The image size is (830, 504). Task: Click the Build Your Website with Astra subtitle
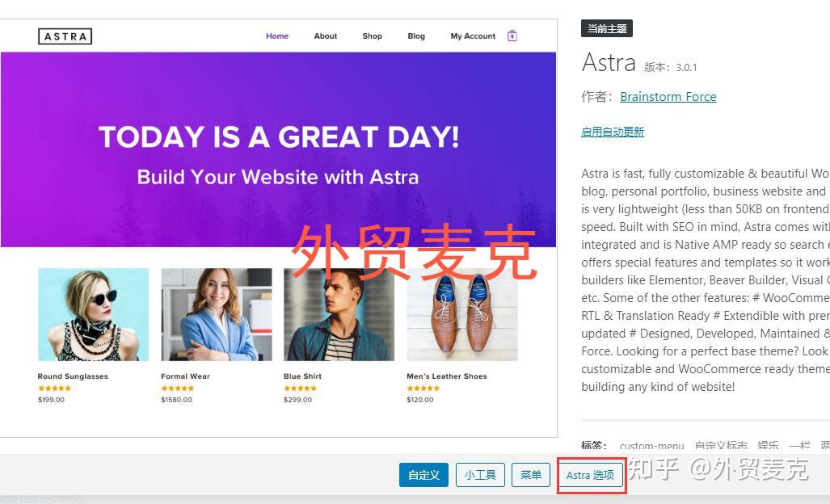pyautogui.click(x=278, y=177)
